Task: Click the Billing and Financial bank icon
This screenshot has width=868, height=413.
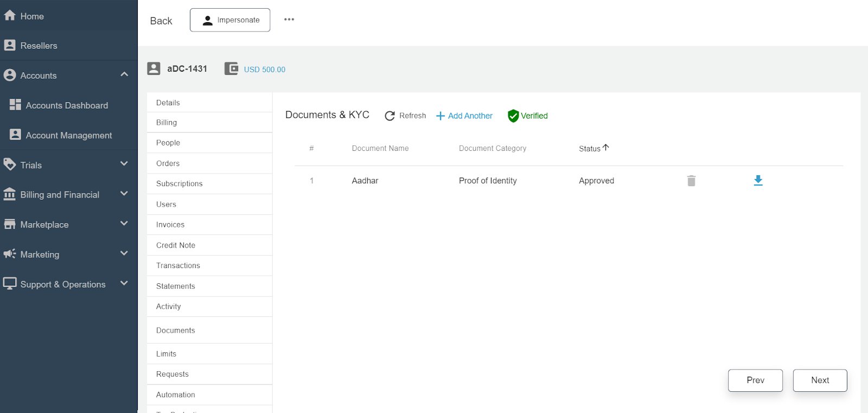Action: click(9, 194)
